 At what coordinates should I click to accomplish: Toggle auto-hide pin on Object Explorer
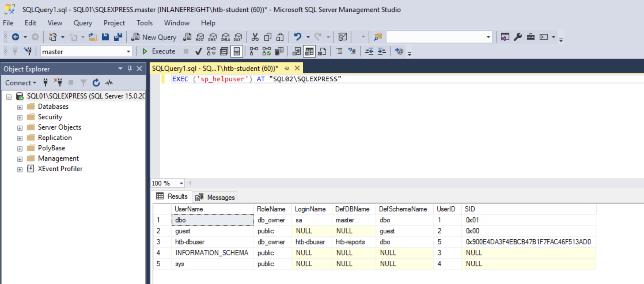tap(130, 69)
